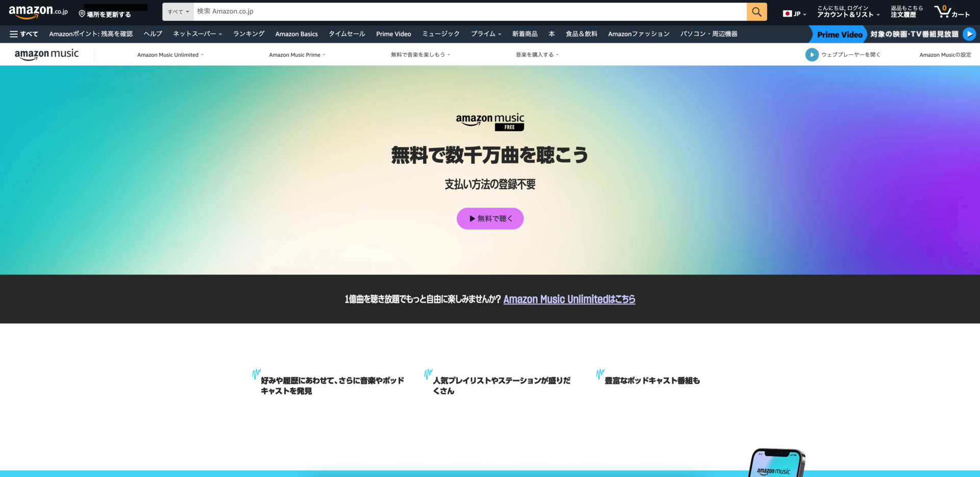Open 本 nav item
This screenshot has width=980, height=477.
pos(552,34)
